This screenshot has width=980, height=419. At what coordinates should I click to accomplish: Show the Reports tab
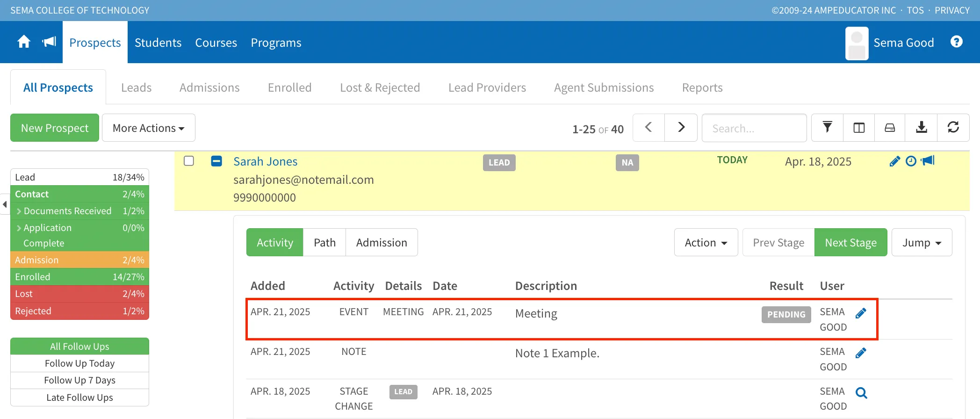[x=702, y=87]
